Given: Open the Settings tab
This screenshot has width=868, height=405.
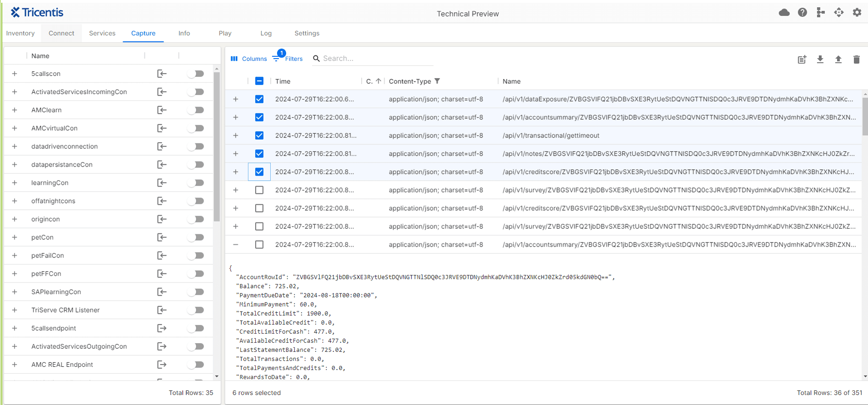Looking at the screenshot, I should pyautogui.click(x=307, y=33).
